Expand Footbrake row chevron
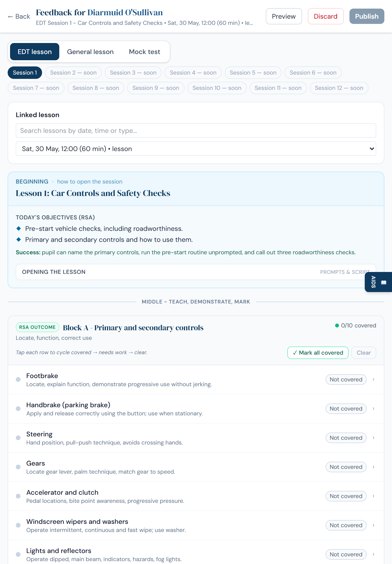The width and height of the screenshot is (392, 564). coord(373,380)
